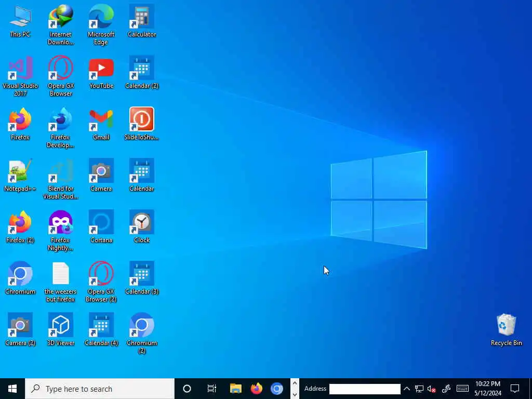Select the Calculator desktop shortcut
This screenshot has width=532, height=399.
pos(142,21)
